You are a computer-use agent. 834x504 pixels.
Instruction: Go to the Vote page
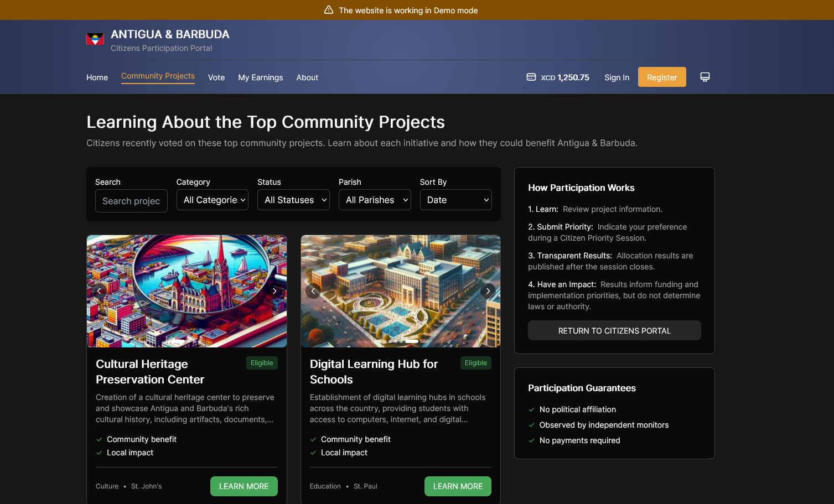coord(216,77)
